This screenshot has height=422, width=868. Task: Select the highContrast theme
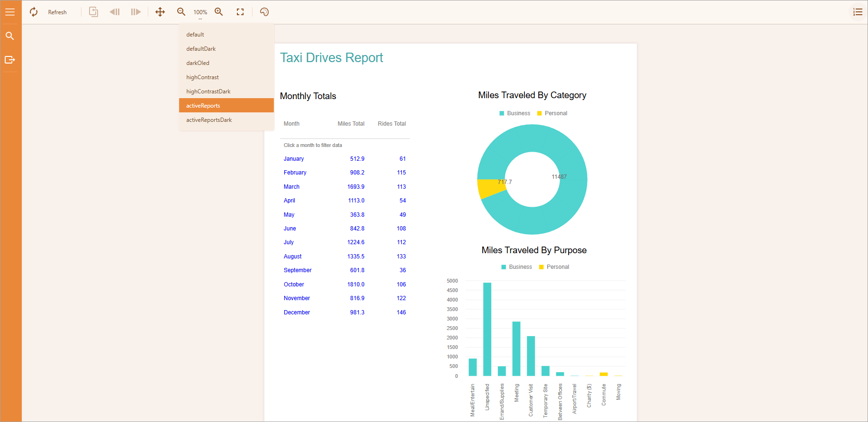click(x=226, y=77)
